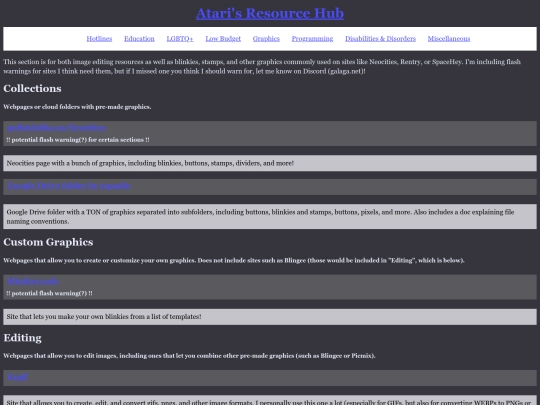540x405 pixels.
Task: Click the Graphics navigation link
Action: [266, 39]
